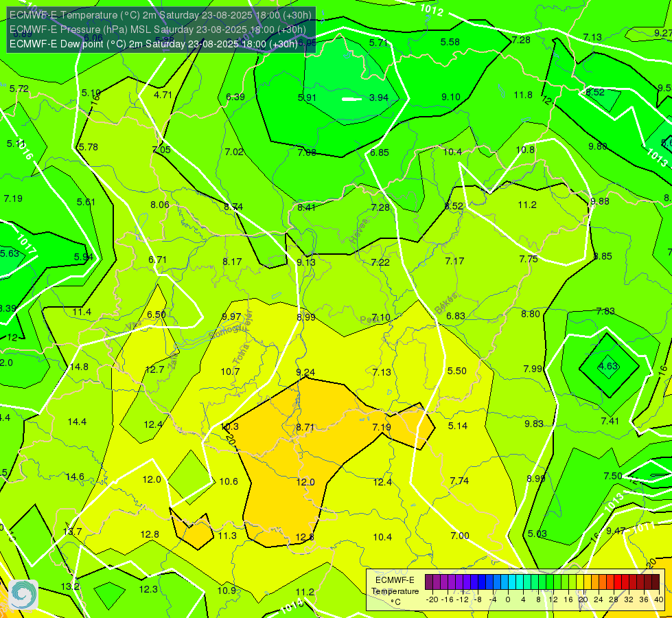
Task: Click the 1012 isobar label at top
Action: [432, 10]
